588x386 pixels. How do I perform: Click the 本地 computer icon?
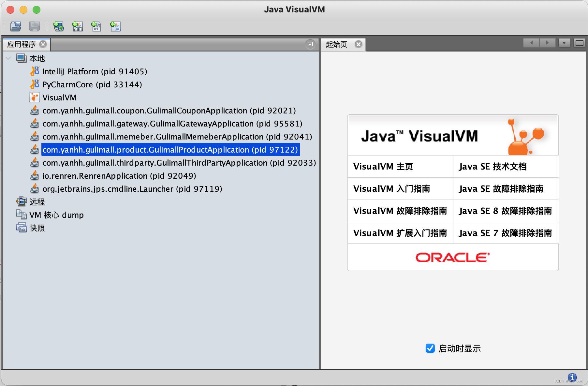(x=22, y=58)
